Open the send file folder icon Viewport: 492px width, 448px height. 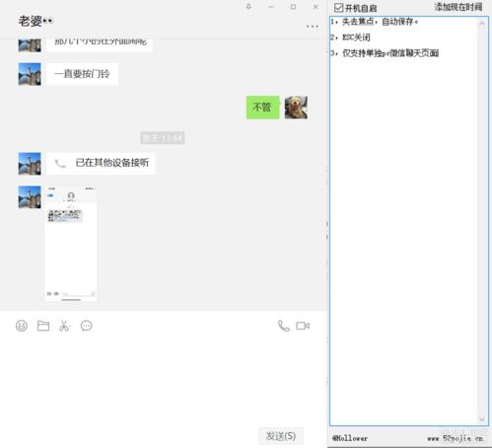pos(43,326)
